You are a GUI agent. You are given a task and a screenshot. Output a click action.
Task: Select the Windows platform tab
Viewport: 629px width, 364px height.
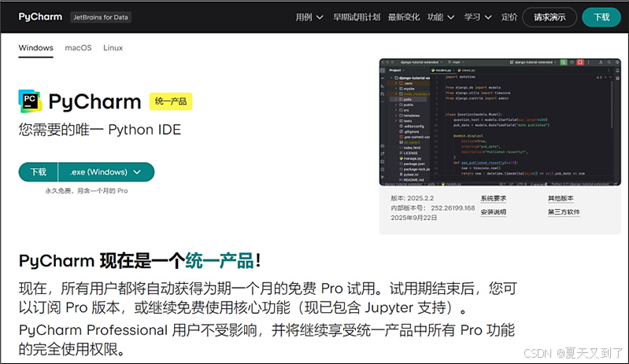(x=35, y=48)
